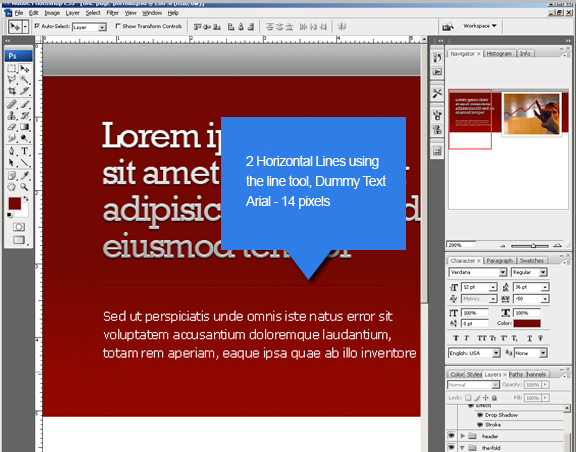Click the Character text color swatch

click(527, 323)
